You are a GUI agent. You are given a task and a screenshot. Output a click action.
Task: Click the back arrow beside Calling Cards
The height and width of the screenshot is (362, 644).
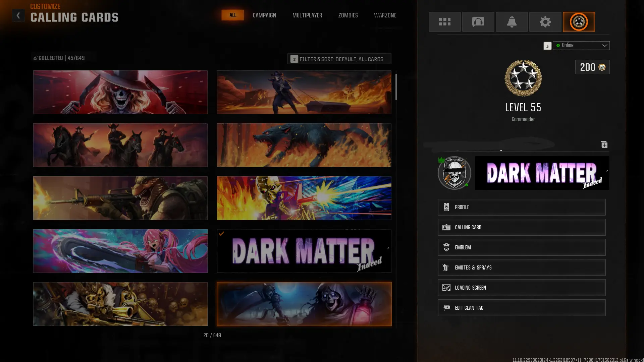[18, 15]
